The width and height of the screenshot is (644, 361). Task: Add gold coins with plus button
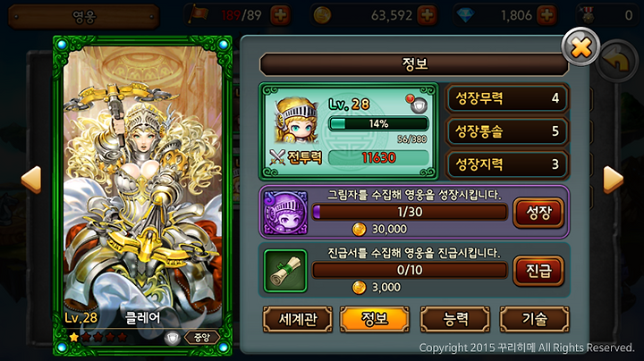click(x=428, y=15)
